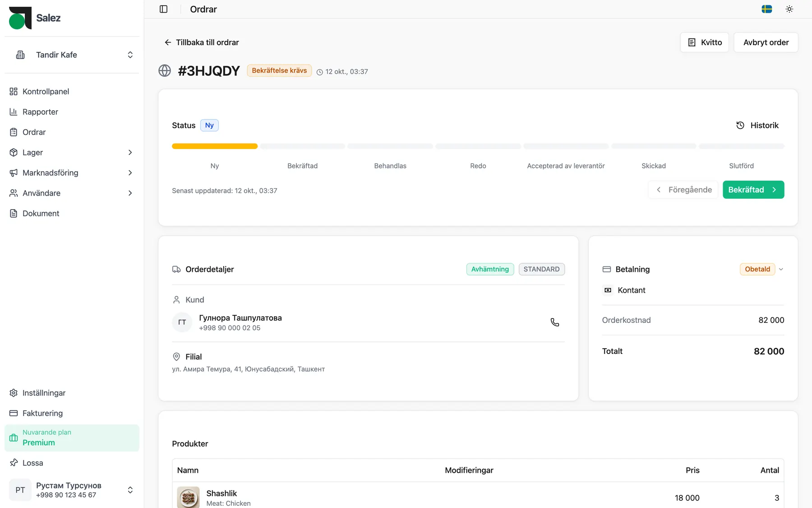Click the Föregående button

(x=683, y=190)
